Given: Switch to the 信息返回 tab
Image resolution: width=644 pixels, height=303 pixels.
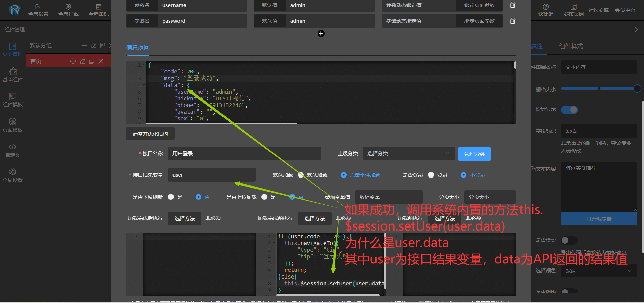Looking at the screenshot, I should click(x=138, y=48).
